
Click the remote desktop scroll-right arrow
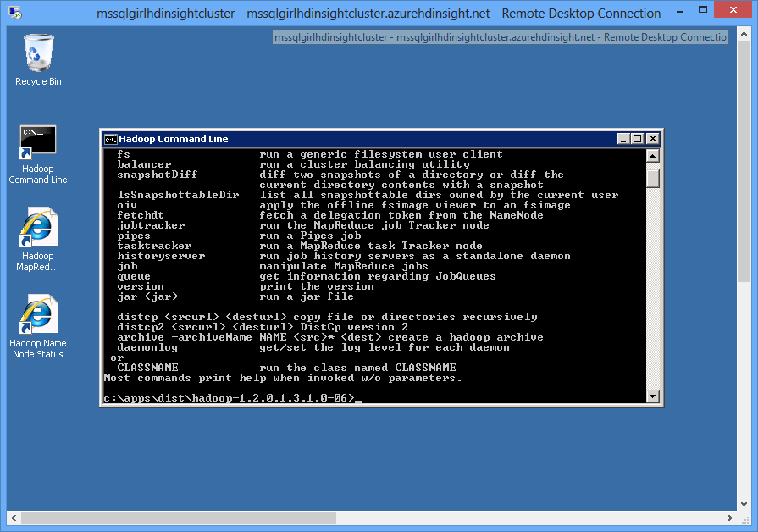point(730,518)
